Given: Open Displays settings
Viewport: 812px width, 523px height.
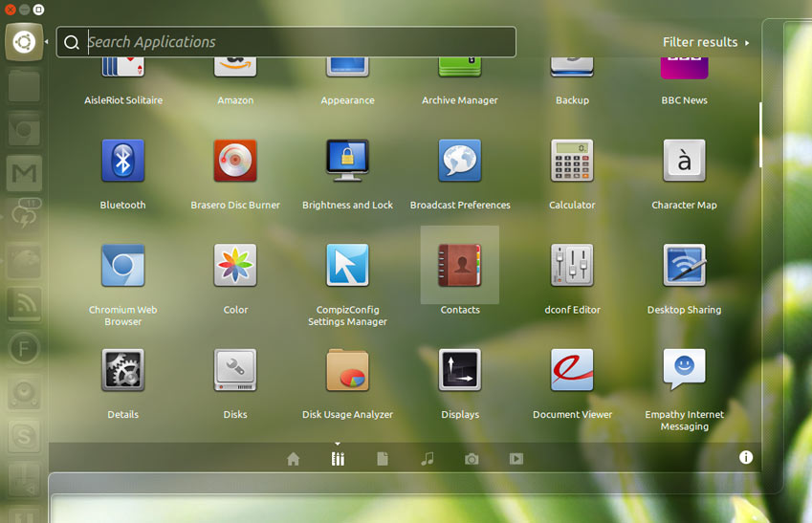Looking at the screenshot, I should (460, 370).
